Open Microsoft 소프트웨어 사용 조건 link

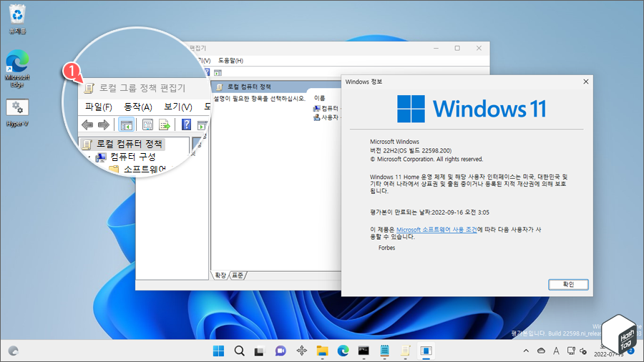click(436, 230)
